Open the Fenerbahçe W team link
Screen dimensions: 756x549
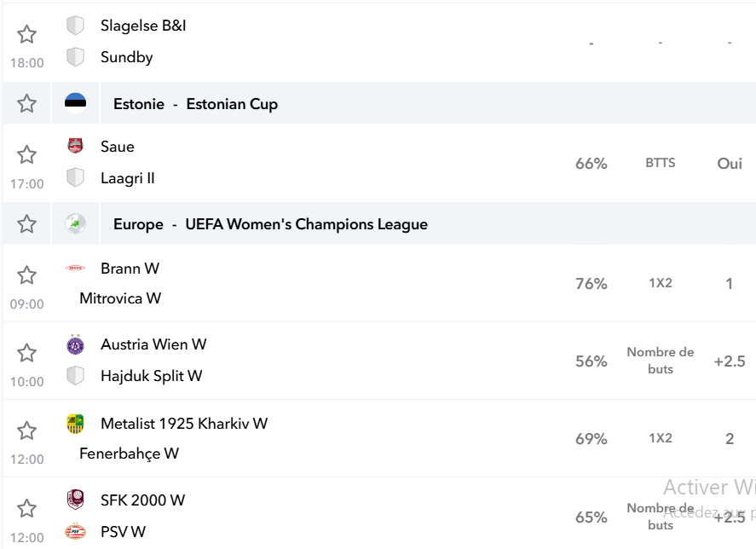point(130,454)
